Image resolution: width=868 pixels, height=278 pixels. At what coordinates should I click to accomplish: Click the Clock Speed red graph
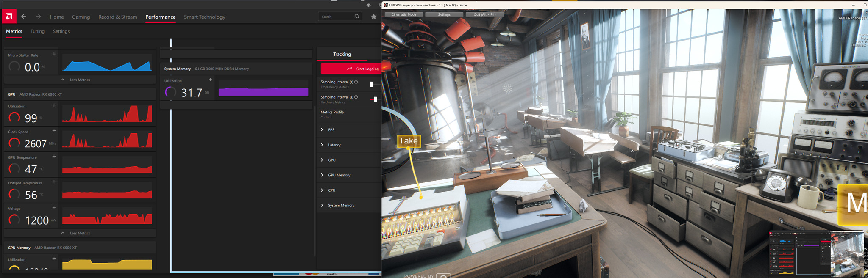tap(107, 140)
